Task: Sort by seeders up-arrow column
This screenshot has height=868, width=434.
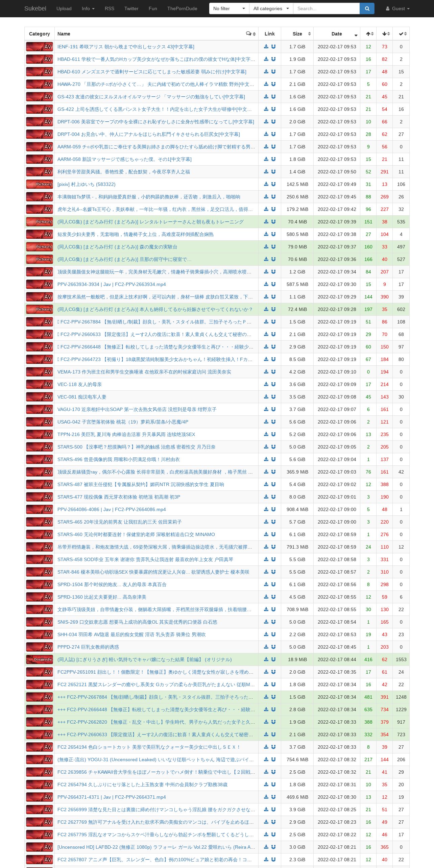Action: pos(368,34)
